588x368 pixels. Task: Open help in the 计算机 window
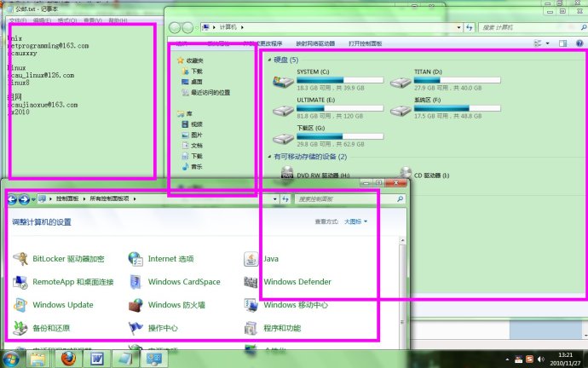[x=579, y=43]
